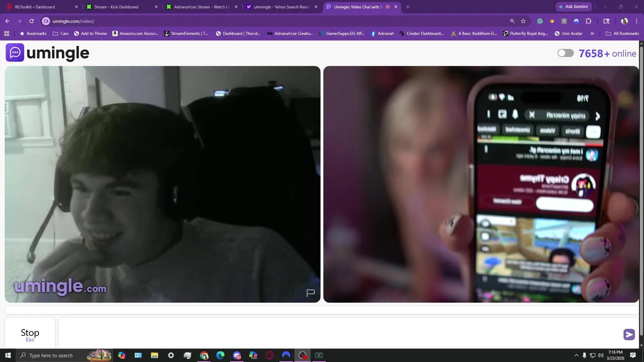Open the Chrome three-dot menu
This screenshot has height=362, width=644.
(x=636, y=21)
